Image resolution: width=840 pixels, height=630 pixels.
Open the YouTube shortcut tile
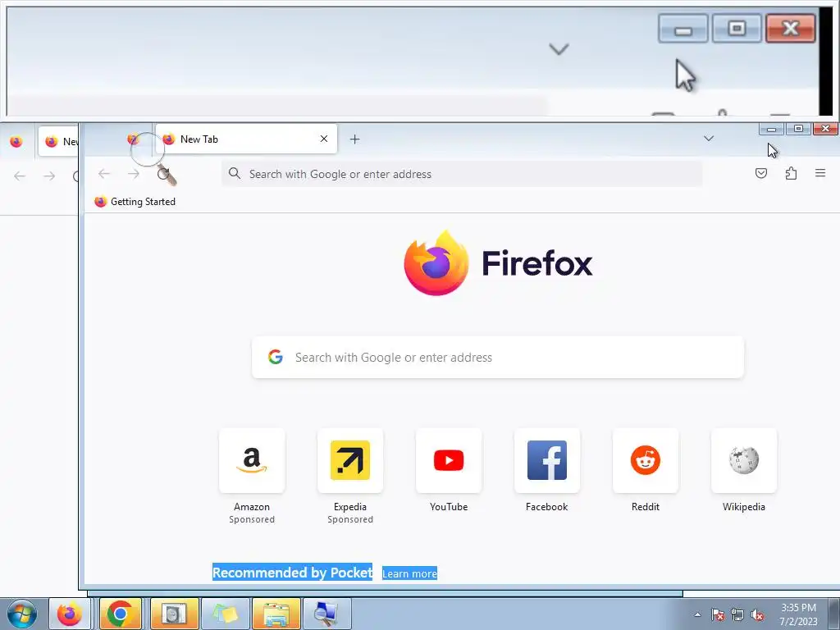(449, 460)
